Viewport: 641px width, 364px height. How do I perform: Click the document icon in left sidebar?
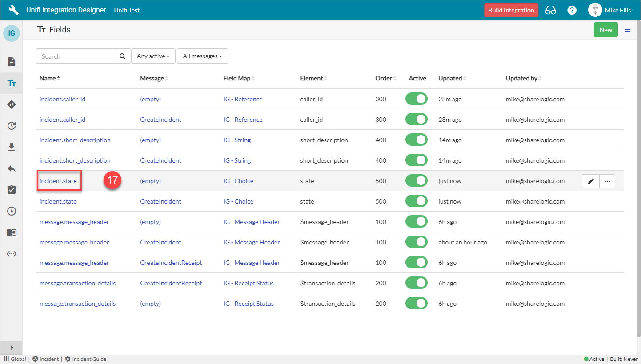coord(12,62)
